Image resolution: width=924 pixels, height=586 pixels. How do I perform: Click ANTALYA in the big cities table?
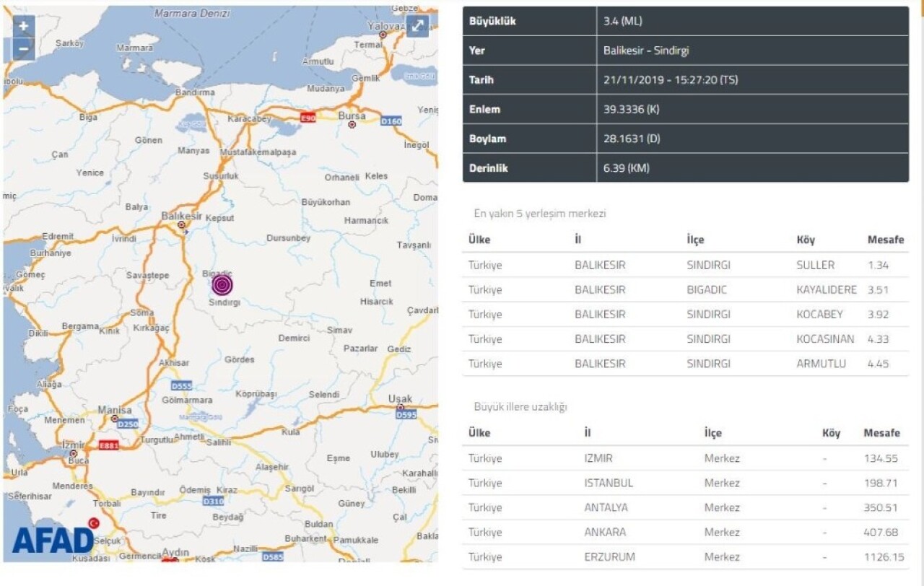[x=606, y=507]
